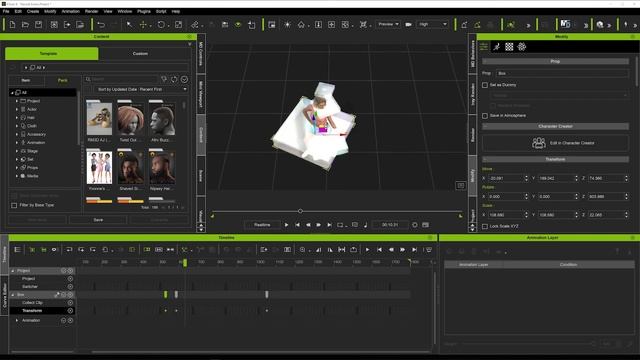This screenshot has height=360, width=640.
Task: Open the Curve Editor side tab
Action: 4,296
